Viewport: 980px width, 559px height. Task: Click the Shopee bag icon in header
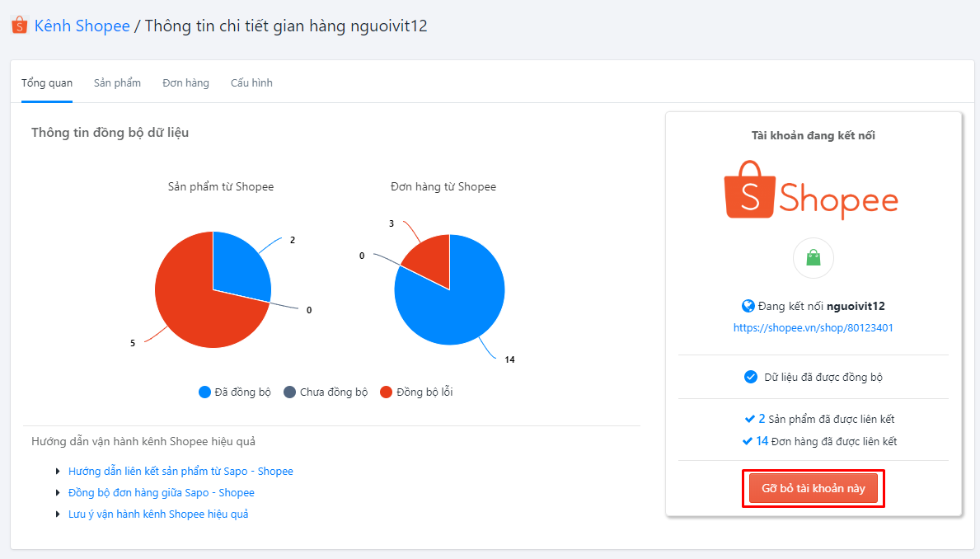pyautogui.click(x=20, y=26)
